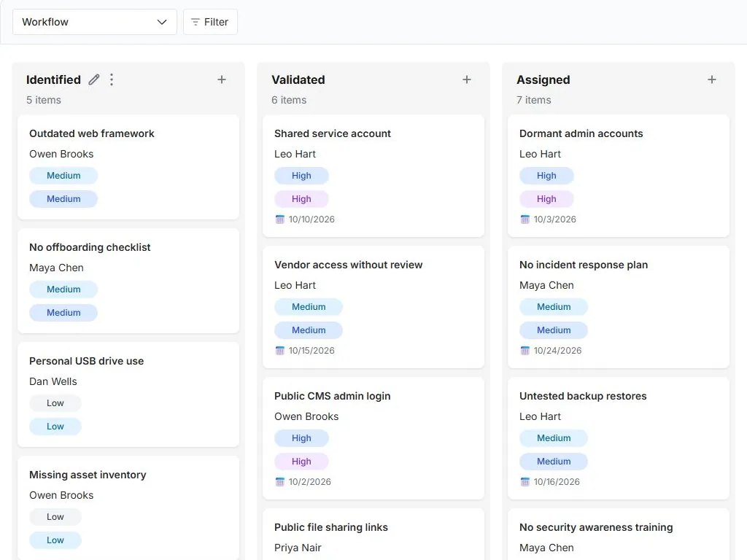Click blue High tag on Shared service account

[x=301, y=176]
